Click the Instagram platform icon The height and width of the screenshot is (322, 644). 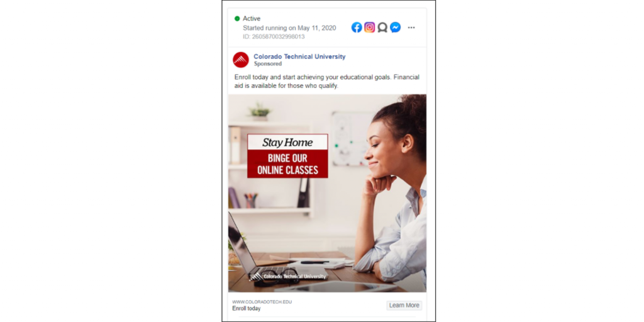370,28
